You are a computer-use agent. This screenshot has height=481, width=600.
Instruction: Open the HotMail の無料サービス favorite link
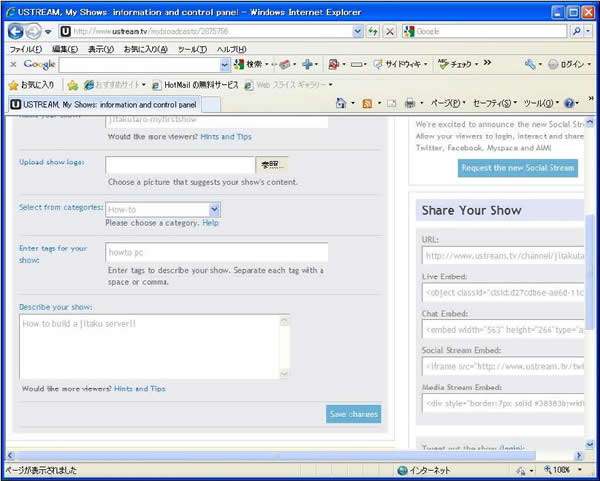point(195,85)
